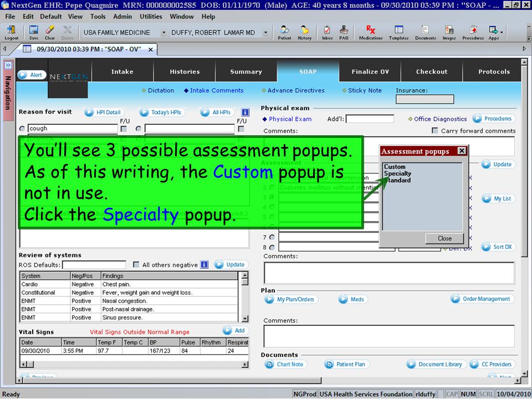The image size is (532, 399).
Task: Click the Sort DX button
Action: 498,247
